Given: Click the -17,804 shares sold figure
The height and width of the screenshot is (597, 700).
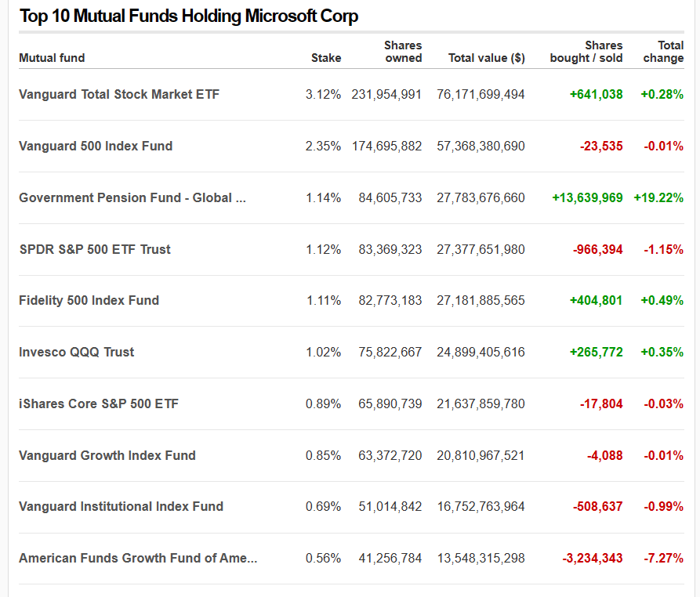Looking at the screenshot, I should point(601,404).
